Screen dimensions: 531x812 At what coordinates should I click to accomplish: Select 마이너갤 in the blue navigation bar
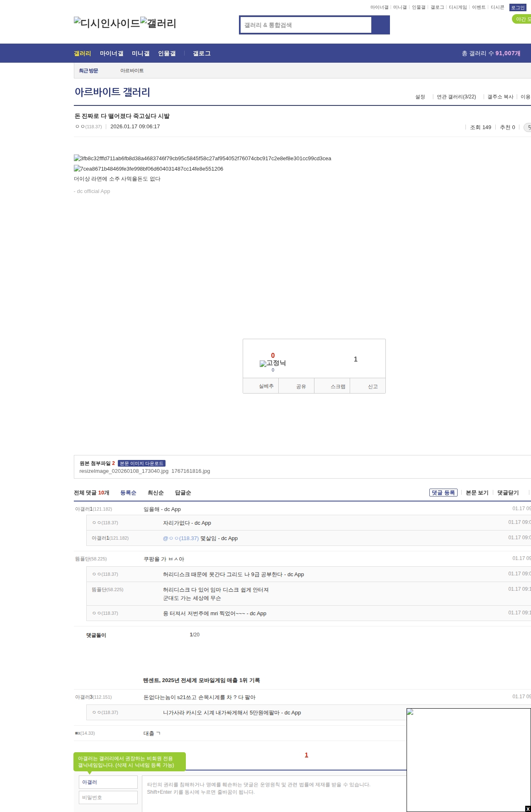[112, 53]
